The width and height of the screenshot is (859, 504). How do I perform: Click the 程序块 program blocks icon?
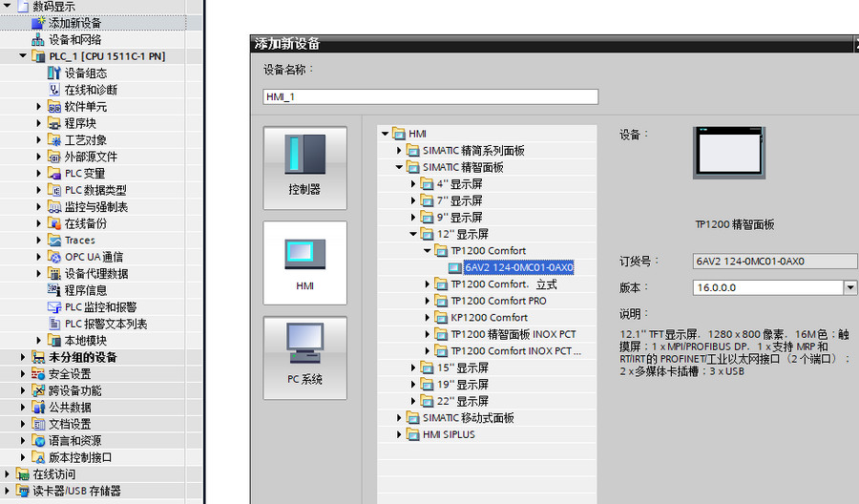click(53, 123)
